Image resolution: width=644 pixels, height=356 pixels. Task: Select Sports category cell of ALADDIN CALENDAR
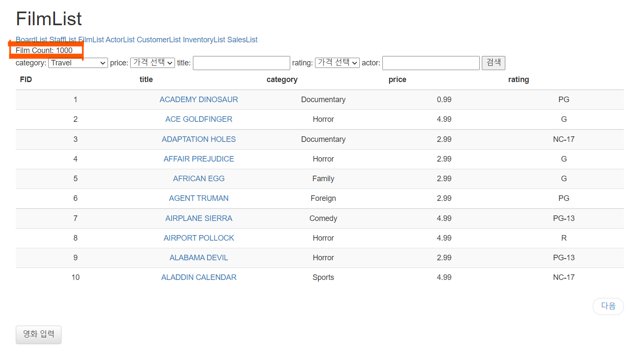[323, 277]
